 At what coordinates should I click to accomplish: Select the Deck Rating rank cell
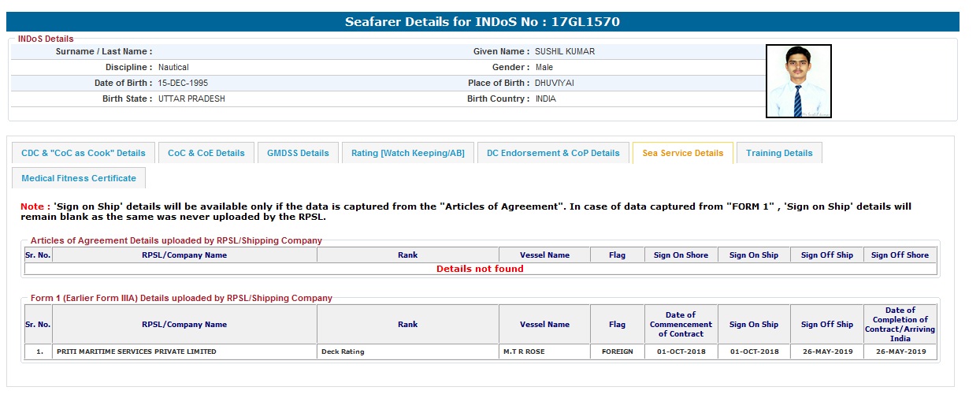pyautogui.click(x=343, y=352)
